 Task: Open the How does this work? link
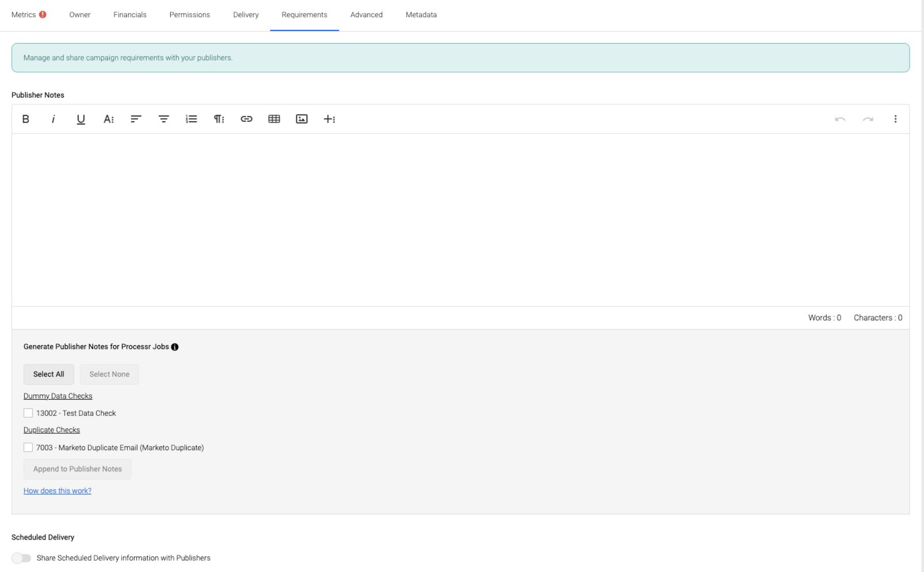click(58, 491)
